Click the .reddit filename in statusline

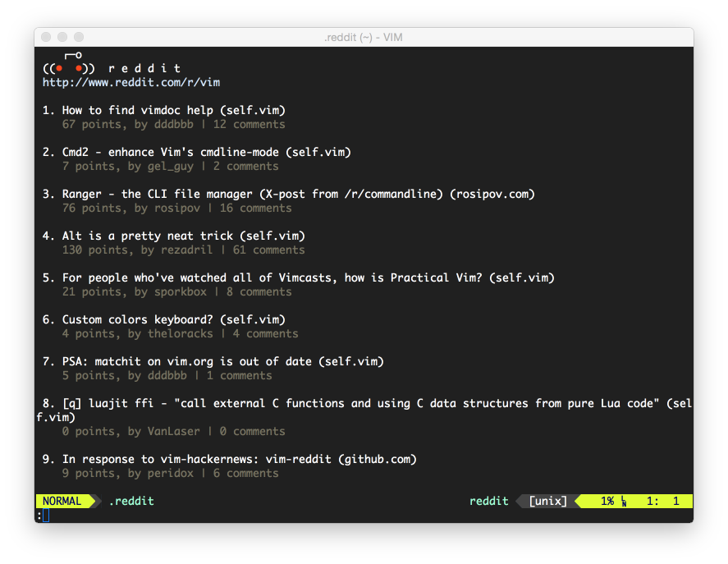131,501
